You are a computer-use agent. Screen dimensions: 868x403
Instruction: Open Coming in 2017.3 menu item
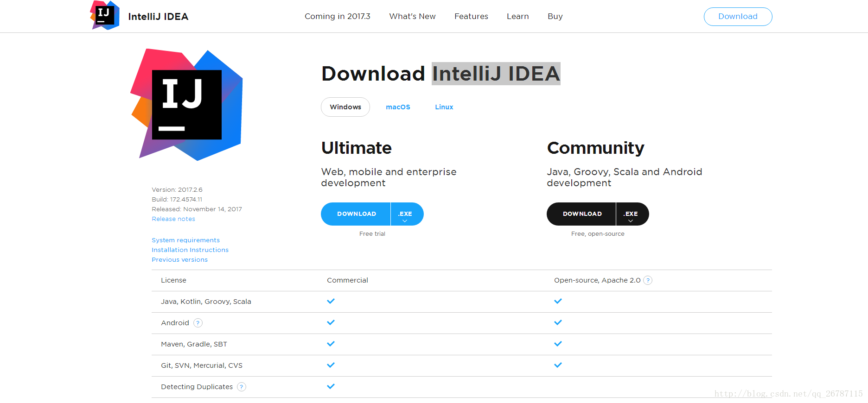coord(338,16)
